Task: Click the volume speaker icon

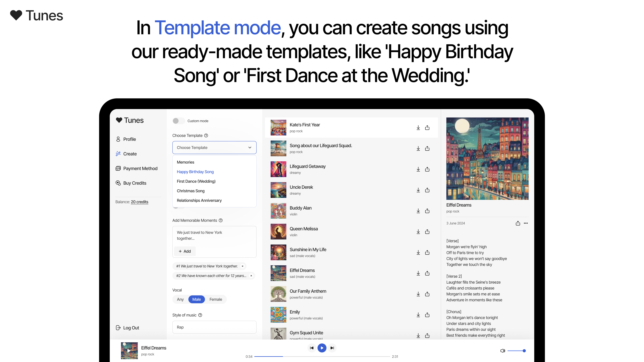Action: (x=503, y=351)
